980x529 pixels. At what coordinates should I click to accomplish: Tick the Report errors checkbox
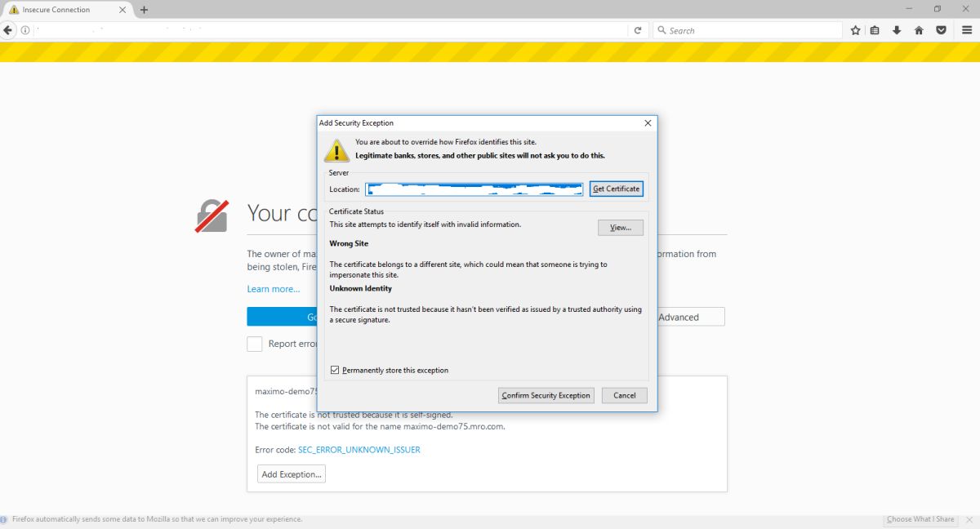click(x=255, y=344)
